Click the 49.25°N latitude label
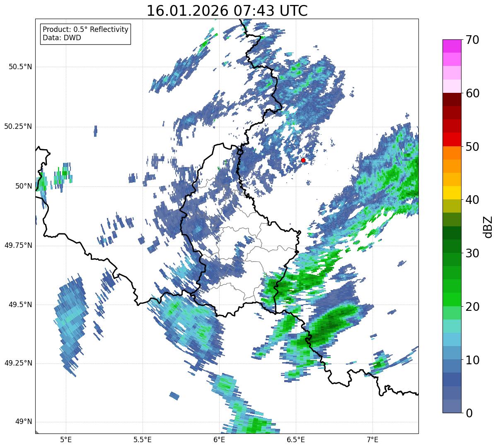The height and width of the screenshot is (448, 498). point(18,363)
